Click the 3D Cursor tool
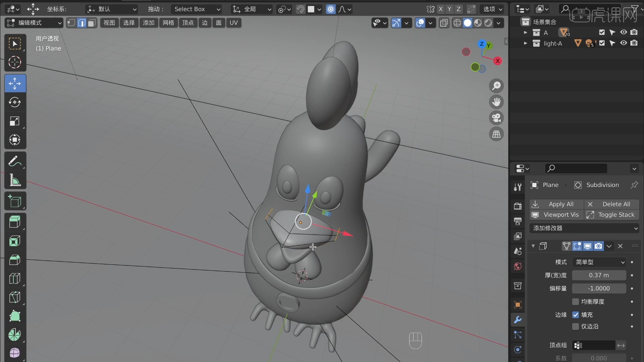Screen dimensions: 644x362 [15, 62]
